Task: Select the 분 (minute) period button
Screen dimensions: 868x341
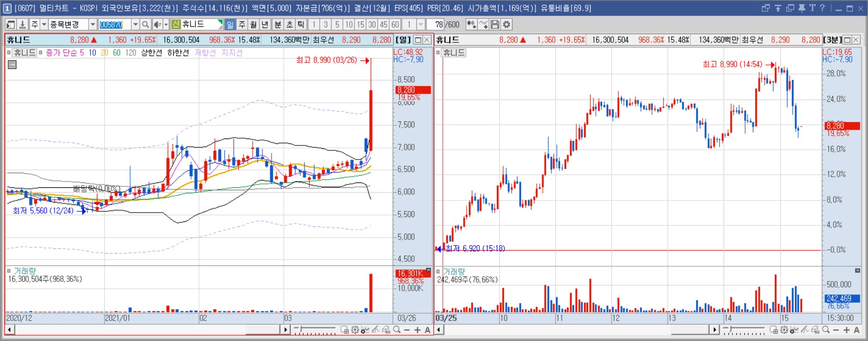Action: [x=278, y=24]
